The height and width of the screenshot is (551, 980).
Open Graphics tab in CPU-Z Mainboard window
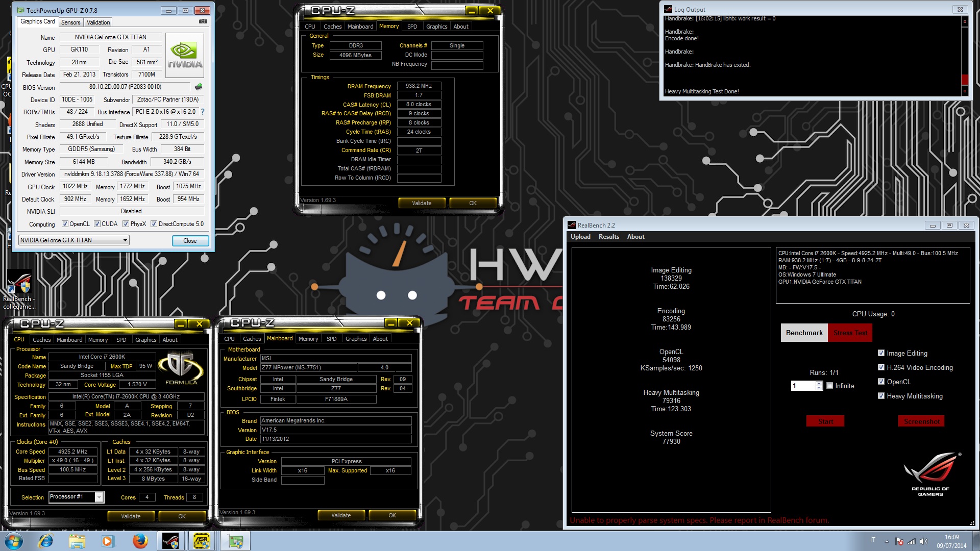pyautogui.click(x=356, y=339)
